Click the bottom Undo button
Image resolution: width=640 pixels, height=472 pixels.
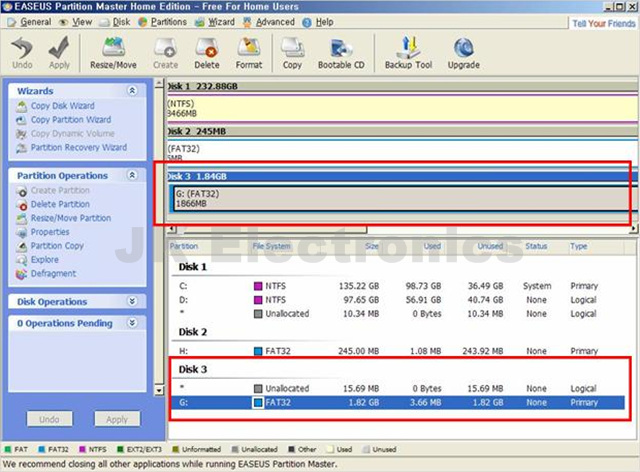(x=49, y=419)
